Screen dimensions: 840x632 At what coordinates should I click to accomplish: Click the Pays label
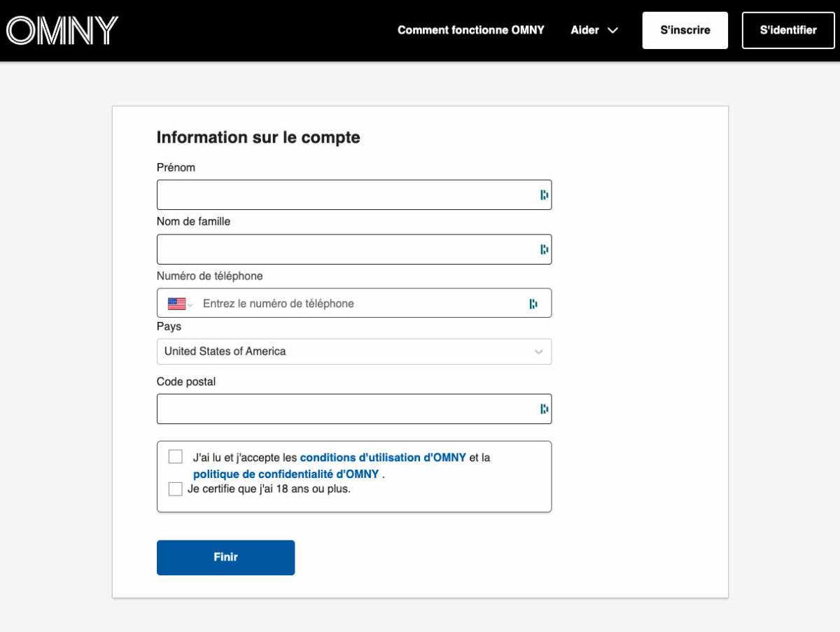pyautogui.click(x=169, y=327)
